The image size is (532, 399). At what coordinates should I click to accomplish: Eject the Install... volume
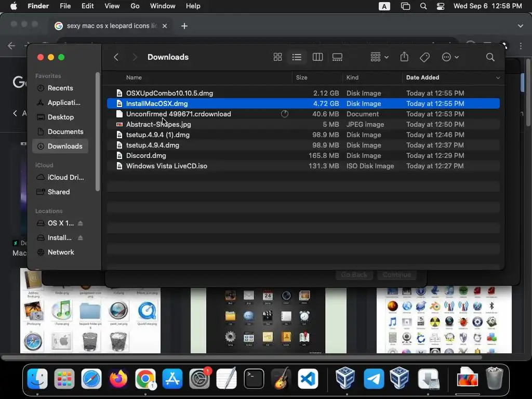click(x=81, y=237)
